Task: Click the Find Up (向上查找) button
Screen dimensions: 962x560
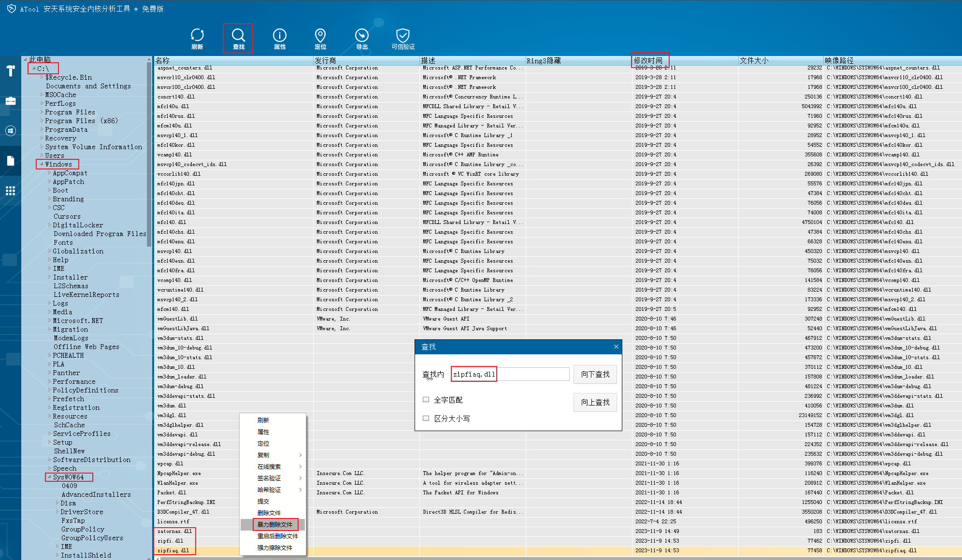Action: (x=595, y=402)
